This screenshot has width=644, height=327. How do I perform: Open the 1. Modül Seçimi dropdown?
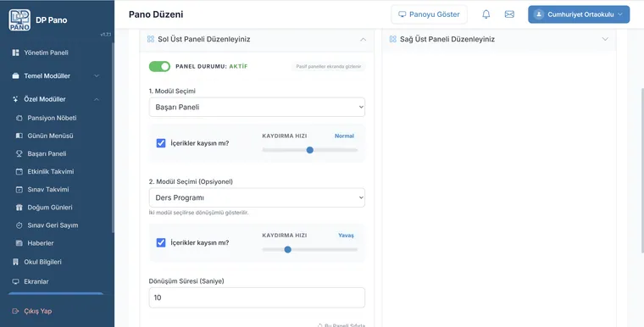coord(257,107)
